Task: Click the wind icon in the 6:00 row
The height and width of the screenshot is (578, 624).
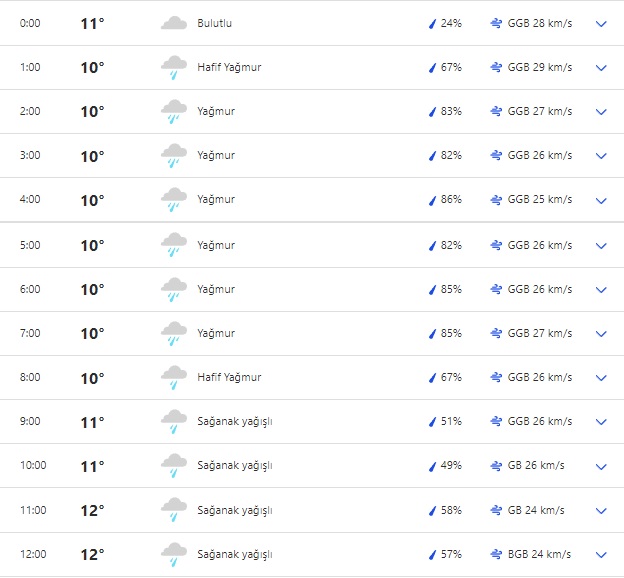Action: tap(496, 289)
